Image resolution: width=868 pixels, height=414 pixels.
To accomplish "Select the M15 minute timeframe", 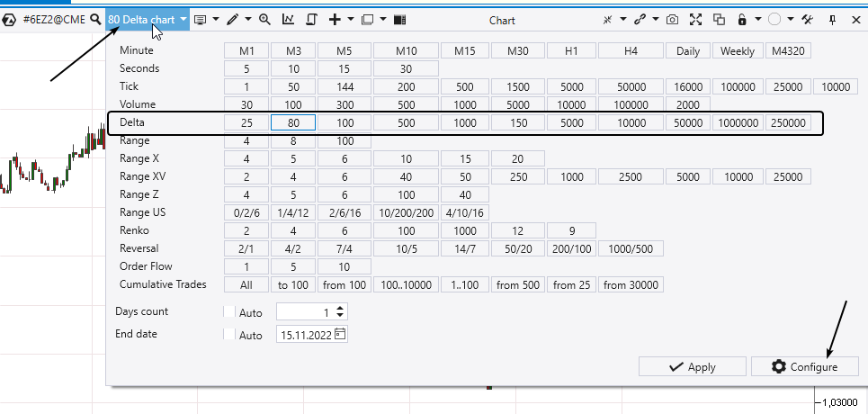I will coord(465,51).
